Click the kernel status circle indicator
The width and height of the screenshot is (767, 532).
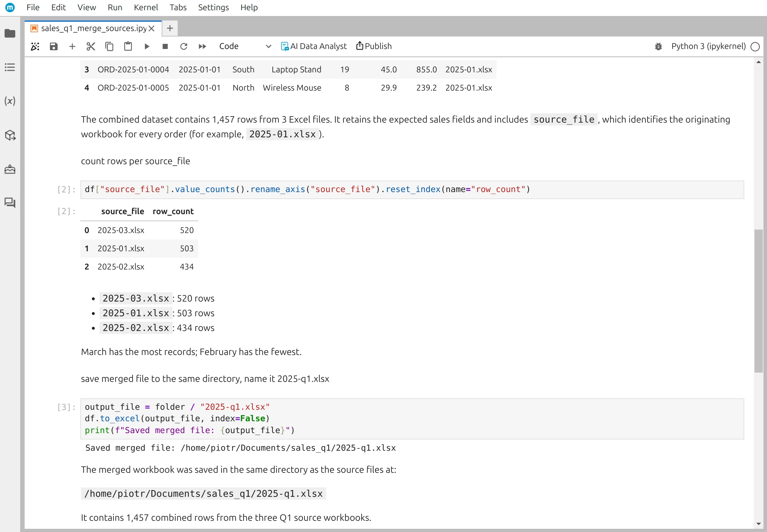coord(755,47)
